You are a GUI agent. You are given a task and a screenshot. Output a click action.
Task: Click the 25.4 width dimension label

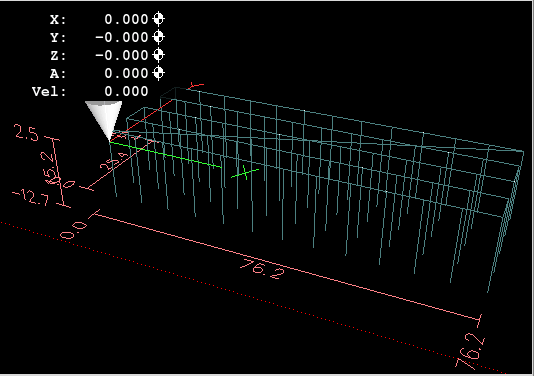(114, 161)
